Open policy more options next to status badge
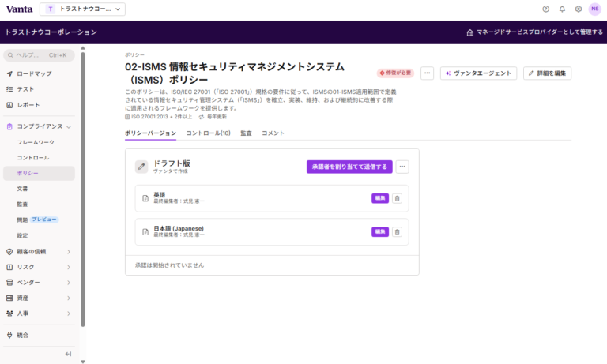Image resolution: width=607 pixels, height=364 pixels. pos(427,73)
